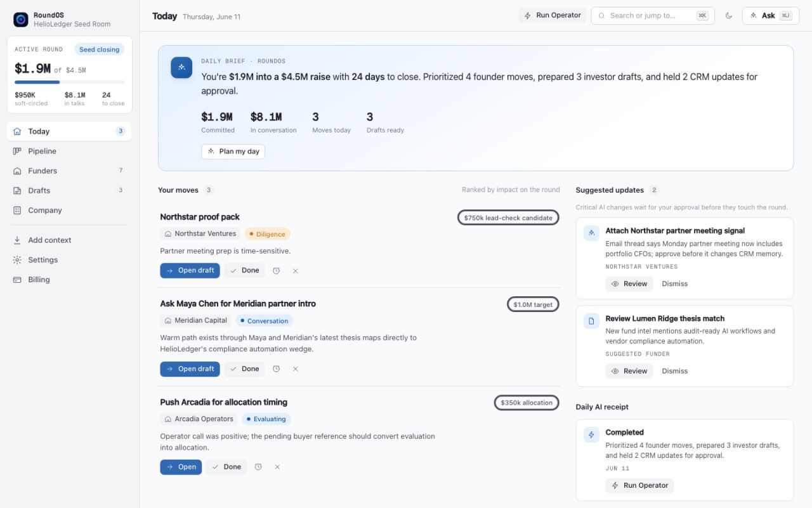Mark Northstar proof pack as Done
812x508 pixels.
coord(244,271)
